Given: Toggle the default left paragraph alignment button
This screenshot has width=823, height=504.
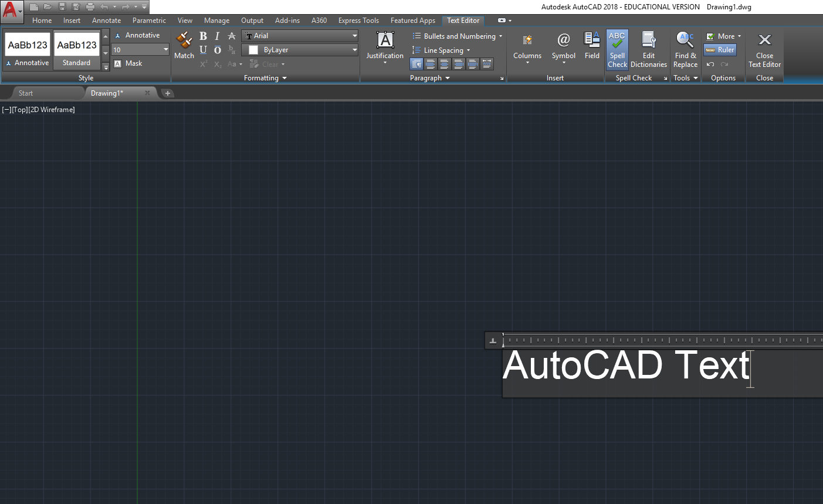Looking at the screenshot, I should click(416, 64).
